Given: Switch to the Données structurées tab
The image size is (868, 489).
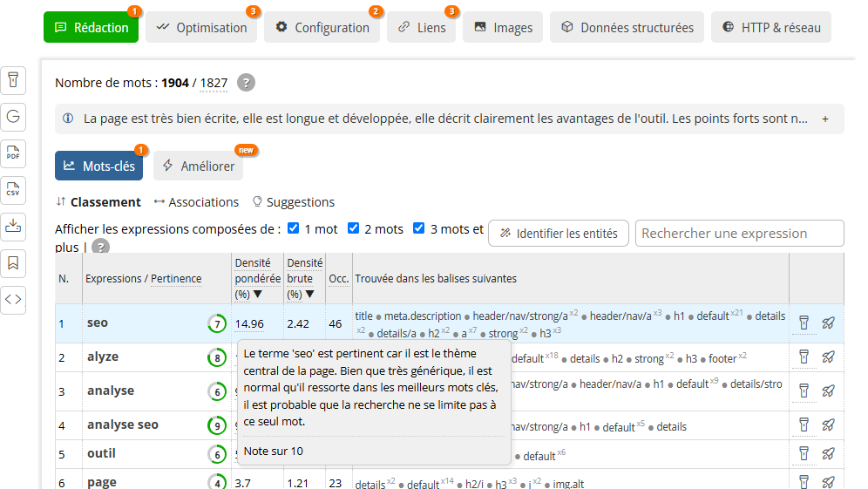Looking at the screenshot, I should (627, 27).
